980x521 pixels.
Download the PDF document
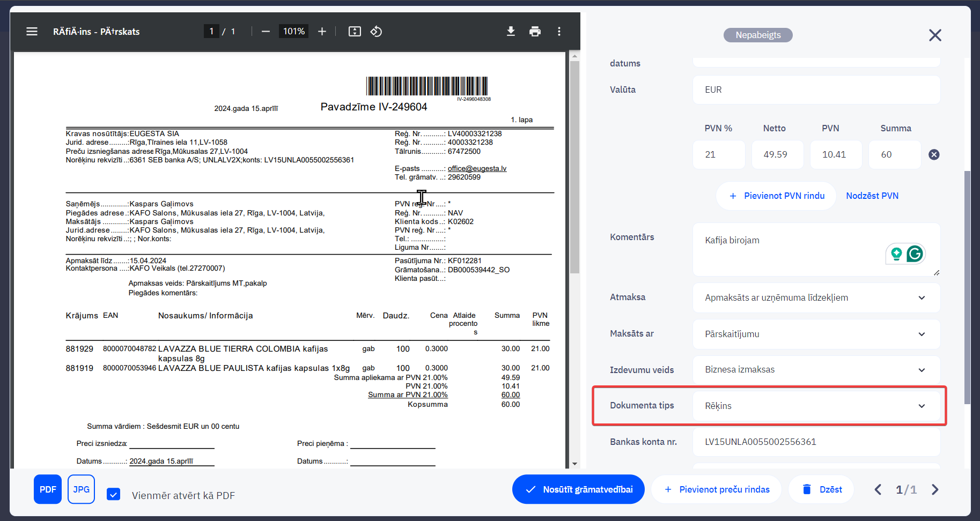pyautogui.click(x=511, y=32)
